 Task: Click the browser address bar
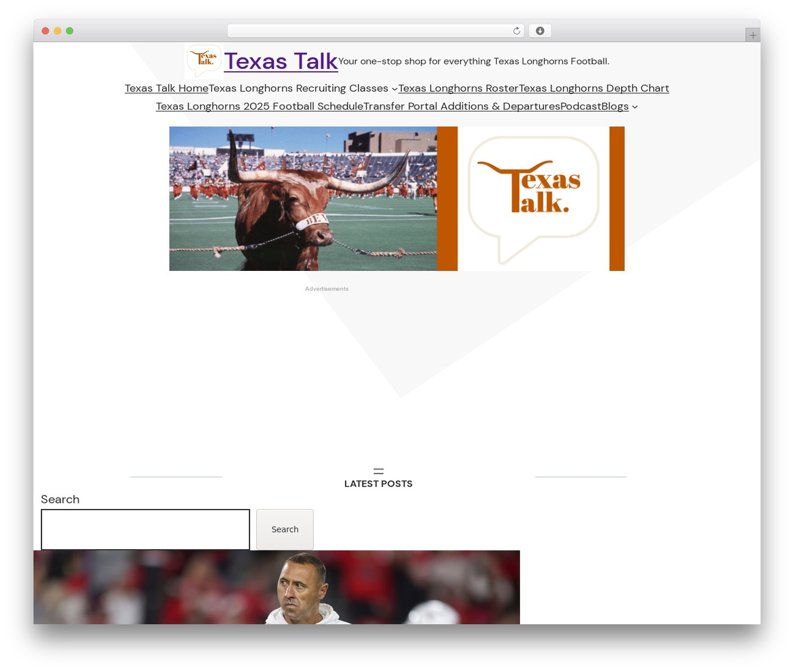click(375, 31)
